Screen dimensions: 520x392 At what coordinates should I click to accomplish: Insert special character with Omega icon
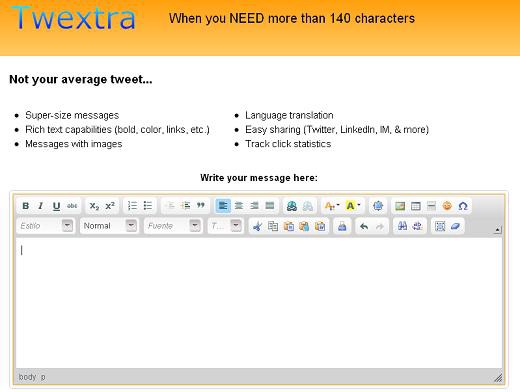click(x=463, y=206)
